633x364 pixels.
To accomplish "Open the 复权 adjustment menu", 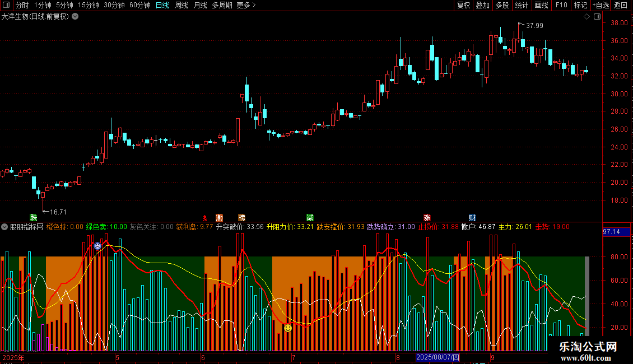I will tap(463, 5).
